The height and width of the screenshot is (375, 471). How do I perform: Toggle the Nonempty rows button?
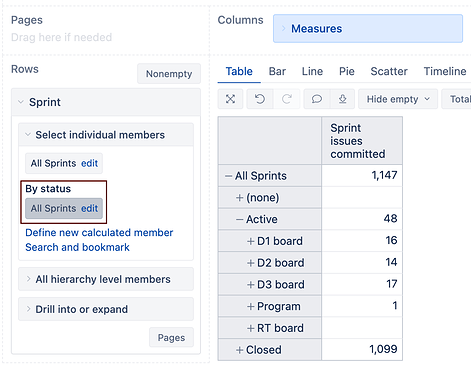(169, 74)
